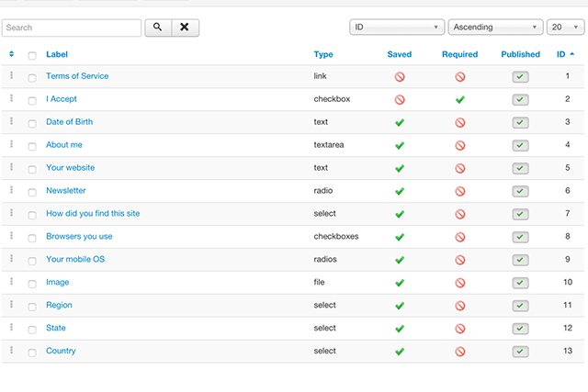
Task: Open the Ascending order dropdown
Action: [495, 27]
